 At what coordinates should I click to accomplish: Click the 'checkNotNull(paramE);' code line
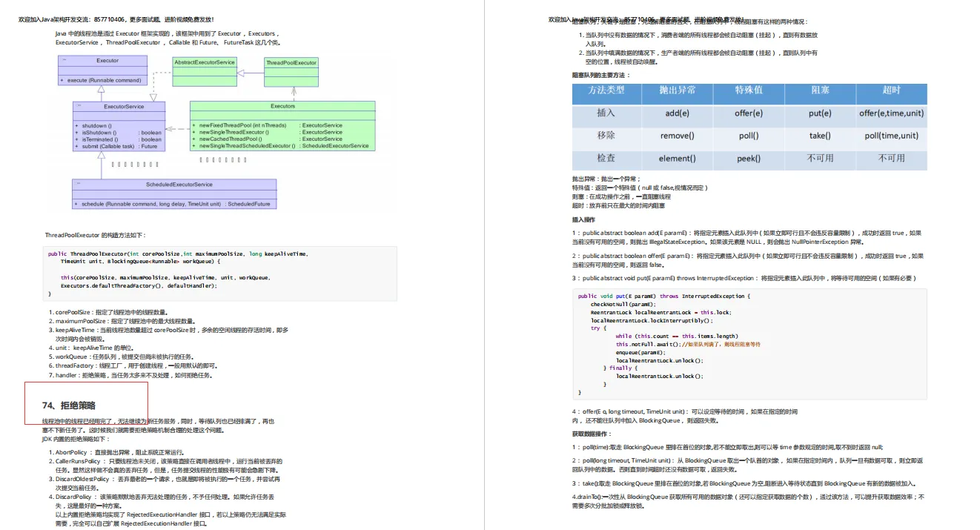click(623, 304)
